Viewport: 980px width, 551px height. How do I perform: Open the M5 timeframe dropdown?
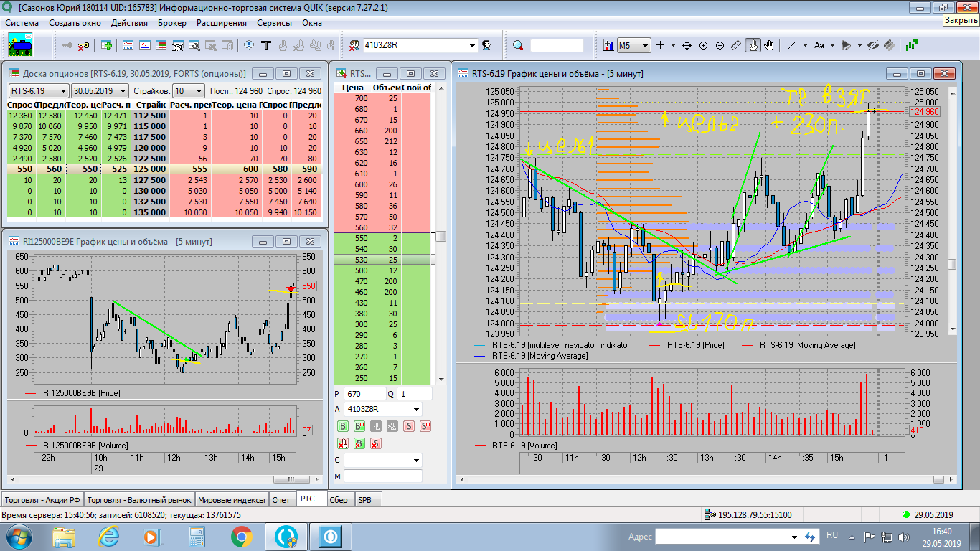pyautogui.click(x=644, y=45)
